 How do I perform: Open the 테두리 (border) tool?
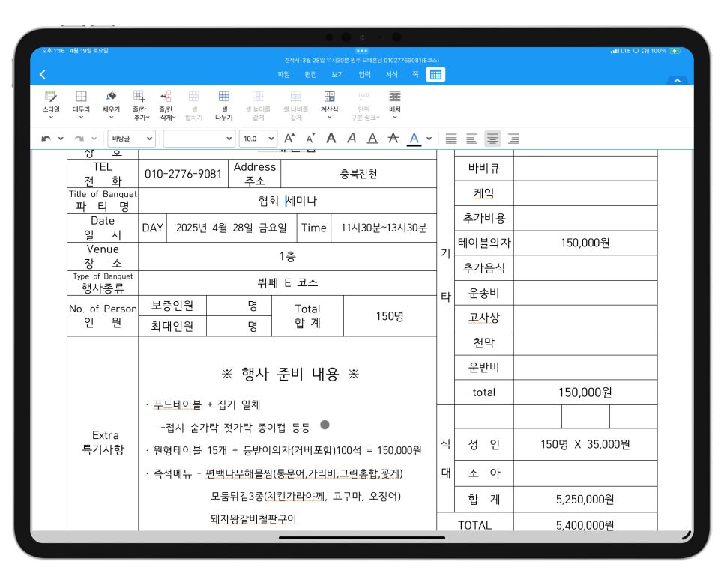(x=81, y=104)
